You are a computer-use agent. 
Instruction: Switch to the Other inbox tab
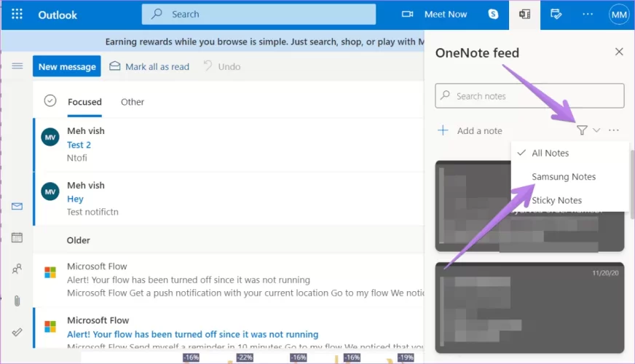(x=132, y=102)
